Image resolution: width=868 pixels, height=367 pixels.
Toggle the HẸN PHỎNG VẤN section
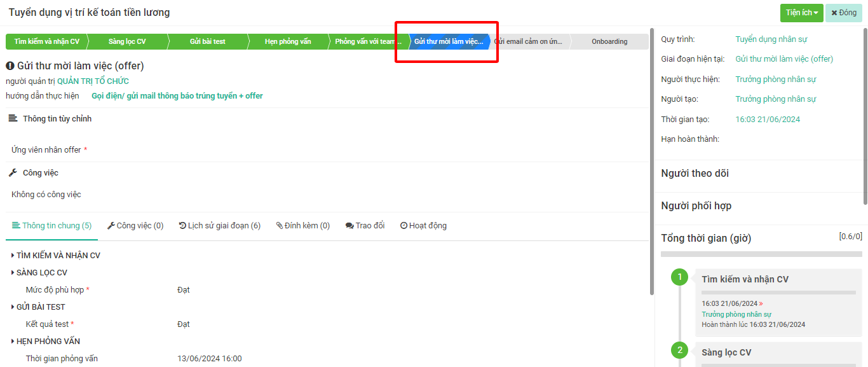(13, 342)
